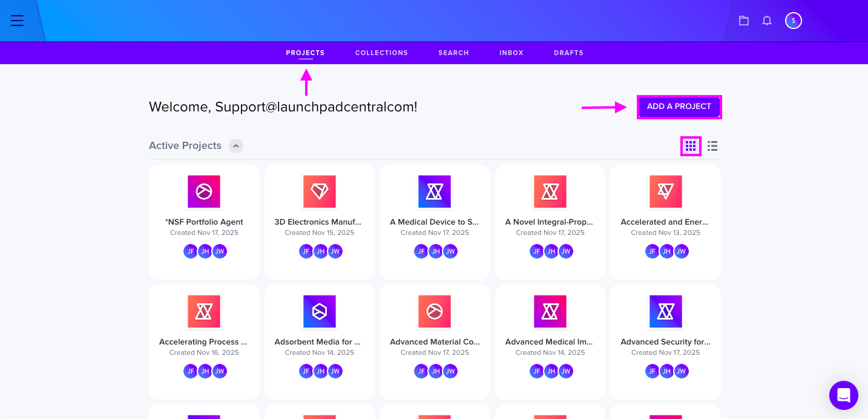Collapse the Active Projects section
868x419 pixels.
[x=236, y=146]
